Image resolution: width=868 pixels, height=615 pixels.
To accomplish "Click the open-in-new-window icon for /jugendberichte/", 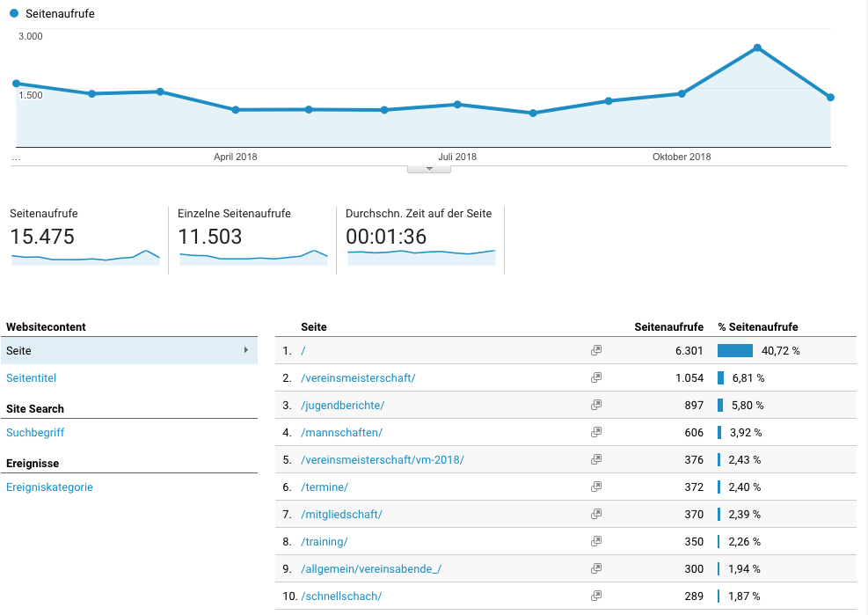I will tap(596, 405).
